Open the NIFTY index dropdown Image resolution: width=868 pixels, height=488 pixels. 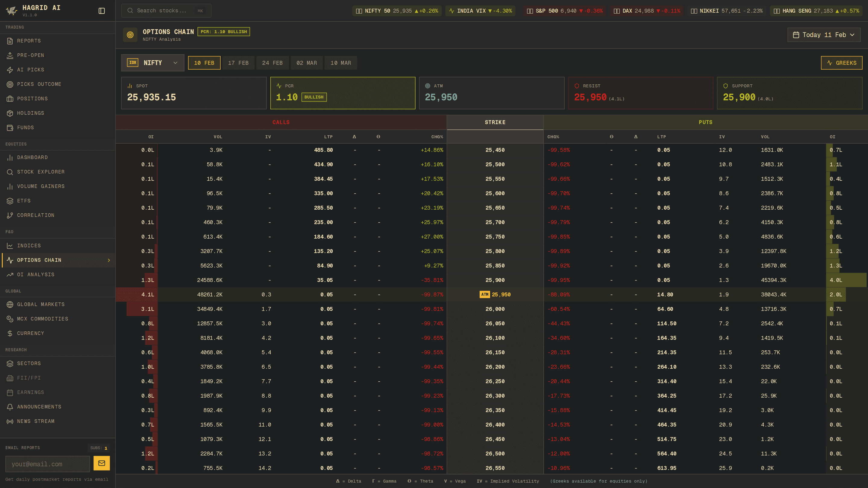tap(152, 63)
